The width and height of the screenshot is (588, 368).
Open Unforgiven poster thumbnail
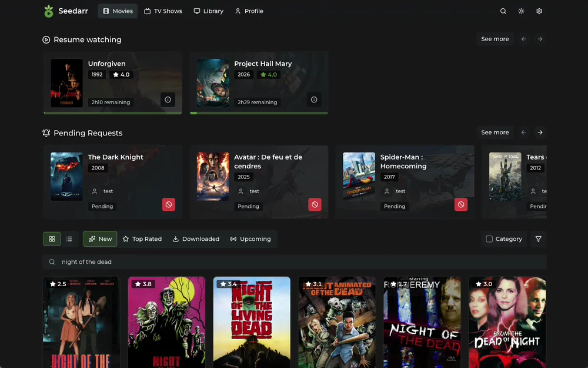(x=67, y=83)
